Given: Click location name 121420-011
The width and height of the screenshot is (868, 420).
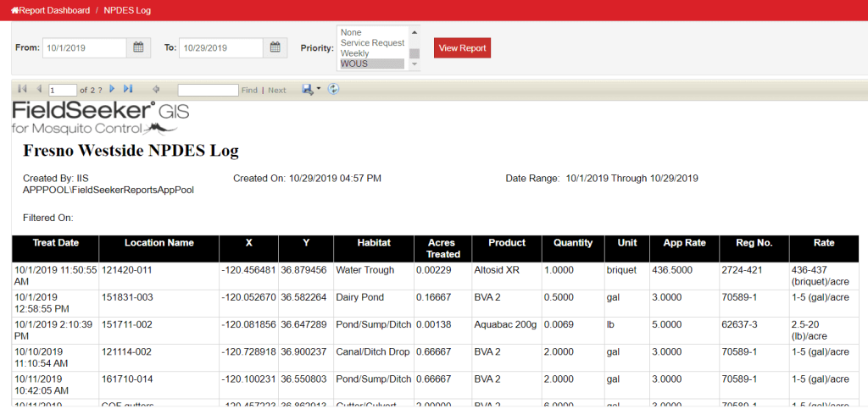Looking at the screenshot, I should click(127, 270).
